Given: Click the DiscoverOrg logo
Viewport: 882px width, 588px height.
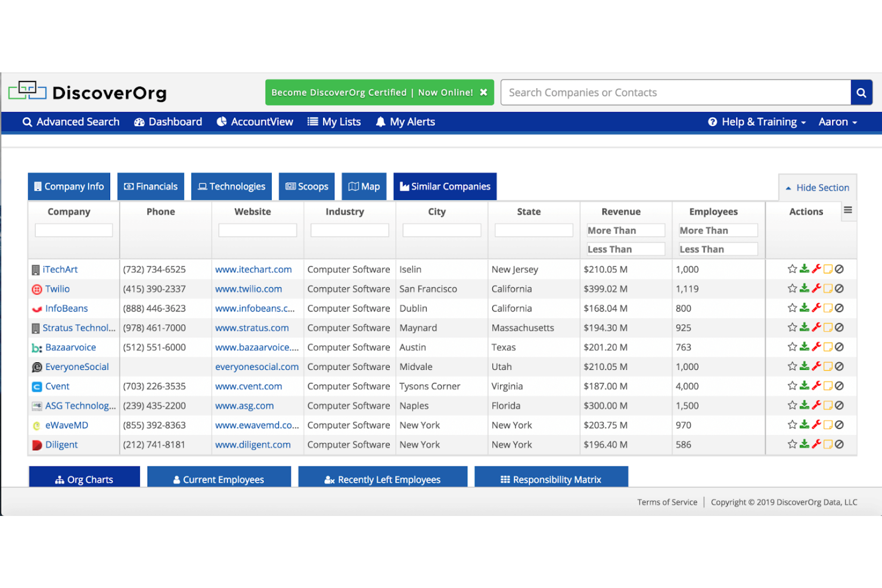Looking at the screenshot, I should [88, 92].
